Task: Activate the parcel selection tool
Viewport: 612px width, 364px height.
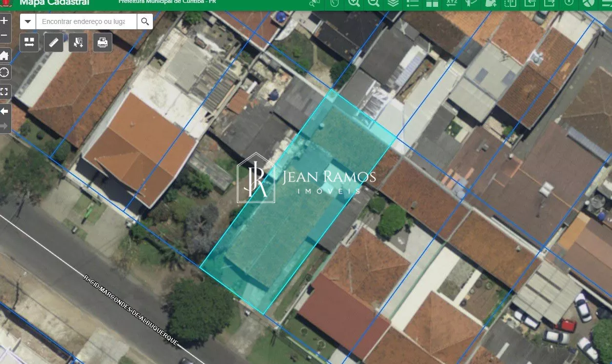Action: pyautogui.click(x=78, y=42)
